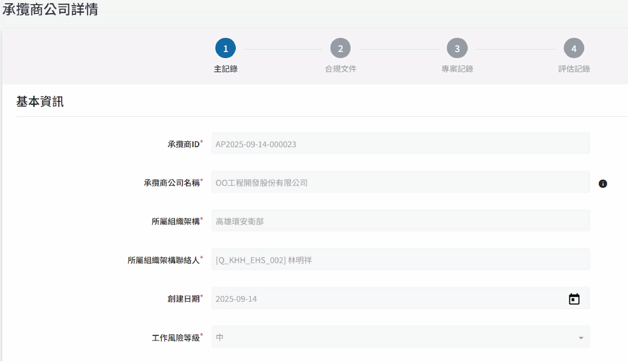
Task: Focus the 承攬商公司名稱 input field
Action: coord(400,182)
